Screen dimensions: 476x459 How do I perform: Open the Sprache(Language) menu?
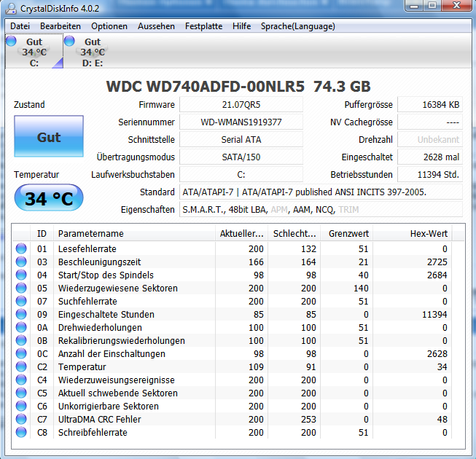(x=298, y=26)
